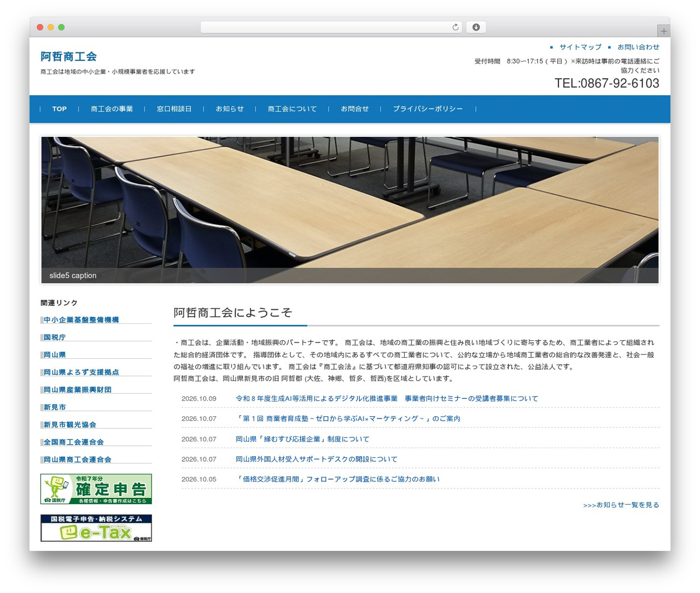Click the 阿哲商工会 site title
This screenshot has height=593, width=700.
tap(68, 56)
